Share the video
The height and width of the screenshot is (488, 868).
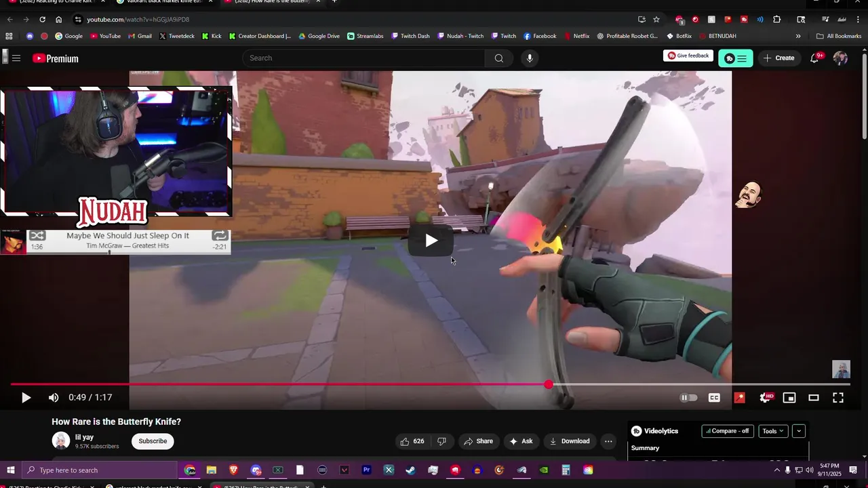[478, 441]
